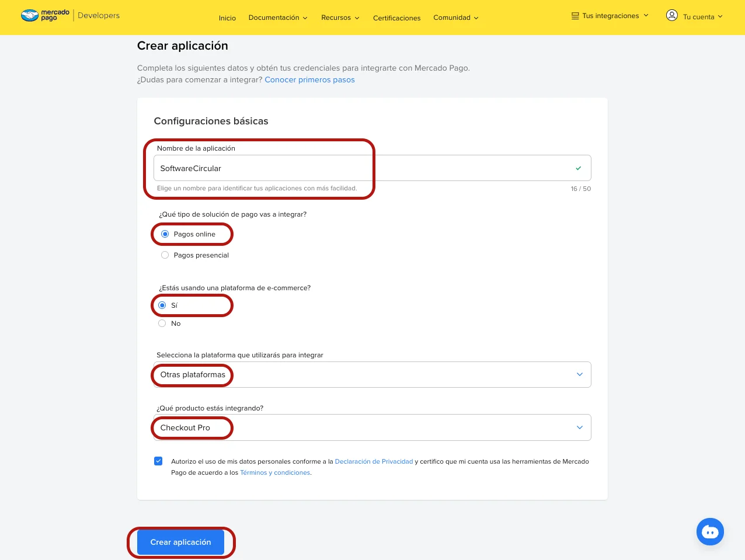
Task: Select Sí for e-commerce platform question
Action: click(162, 305)
